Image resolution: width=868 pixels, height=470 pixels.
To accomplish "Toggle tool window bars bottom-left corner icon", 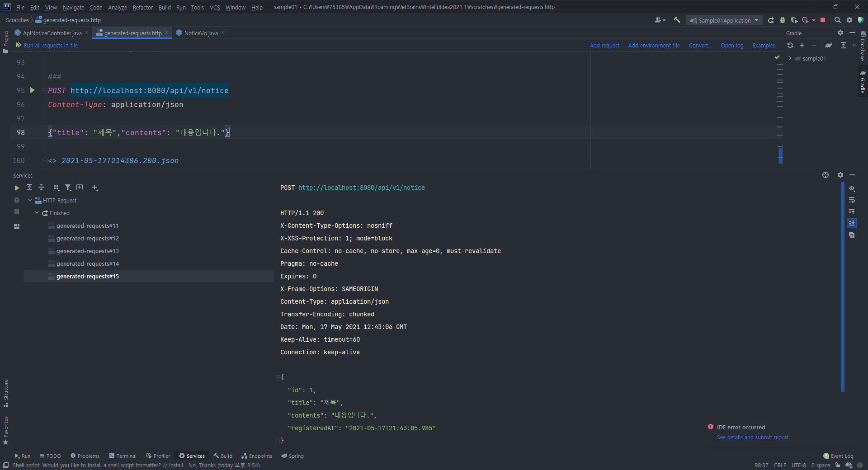I will pyautogui.click(x=5, y=465).
